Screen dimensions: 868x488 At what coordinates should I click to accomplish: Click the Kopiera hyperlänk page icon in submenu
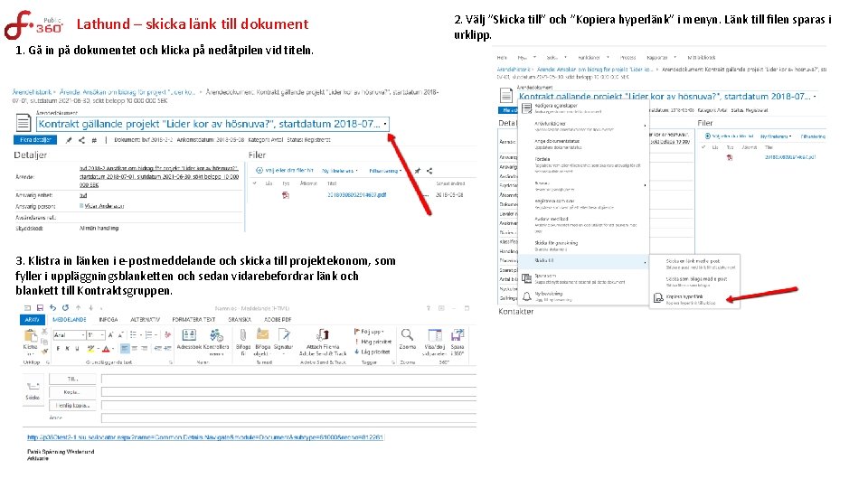click(x=657, y=299)
